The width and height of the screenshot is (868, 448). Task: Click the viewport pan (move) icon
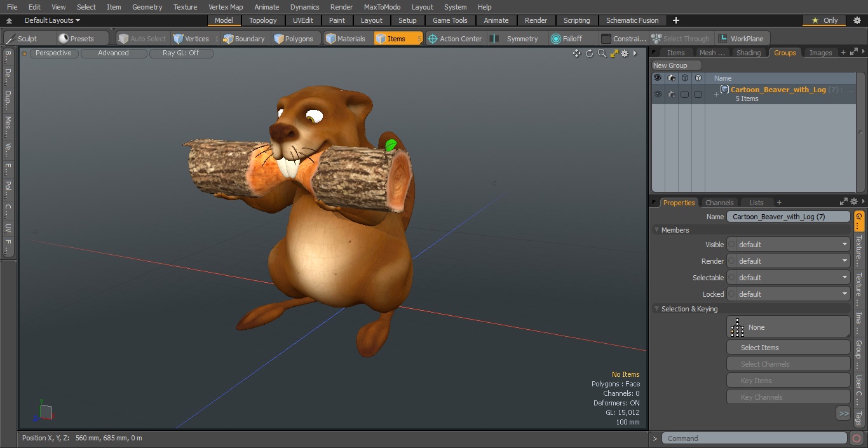pyautogui.click(x=576, y=53)
